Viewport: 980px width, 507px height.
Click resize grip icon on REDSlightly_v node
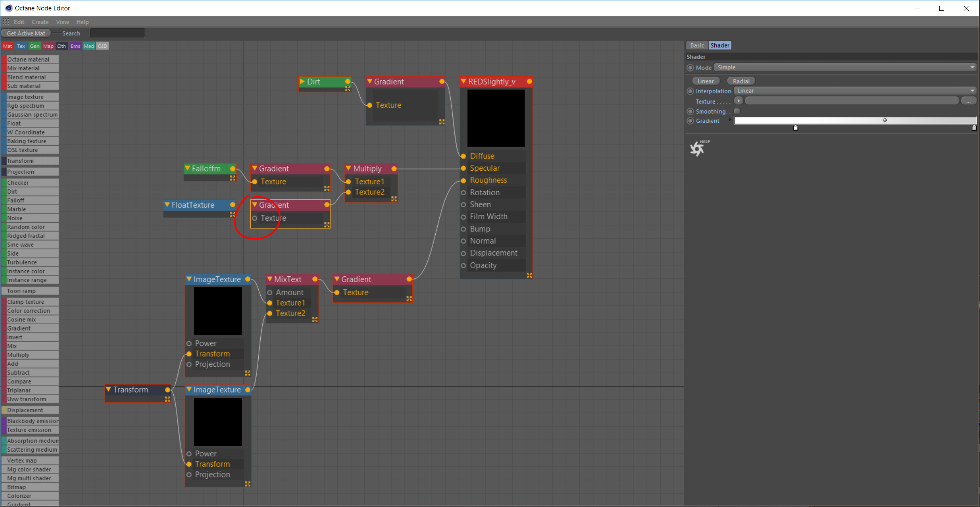[x=529, y=276]
